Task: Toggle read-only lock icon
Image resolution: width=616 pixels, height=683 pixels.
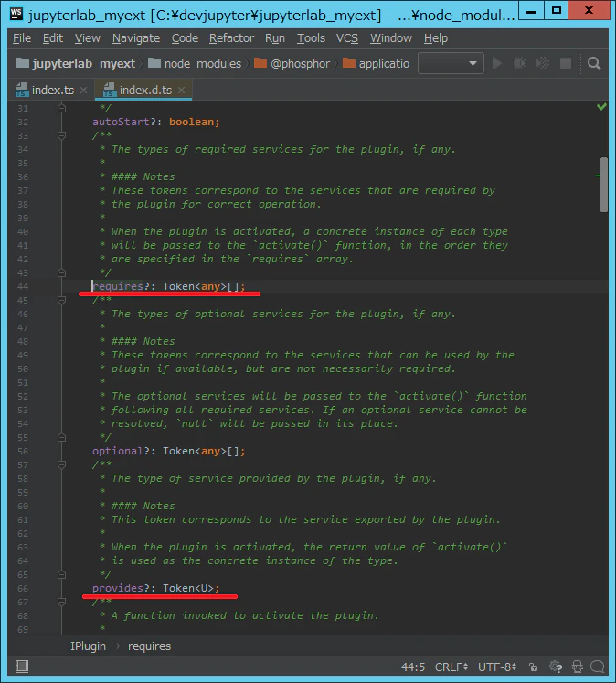Action: click(533, 667)
